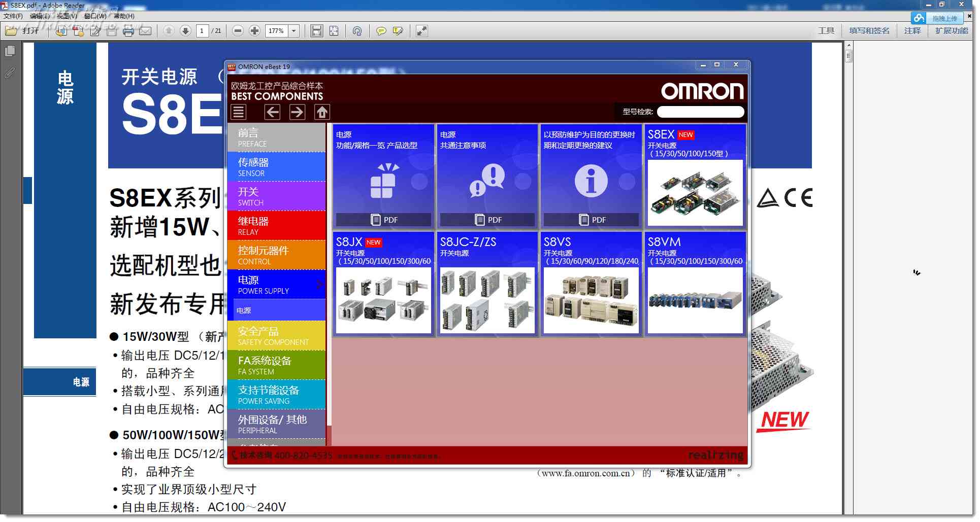Viewport: 980px width, 522px height.
Task: Open the S8JC-Z/ZS product tile
Action: tap(487, 284)
